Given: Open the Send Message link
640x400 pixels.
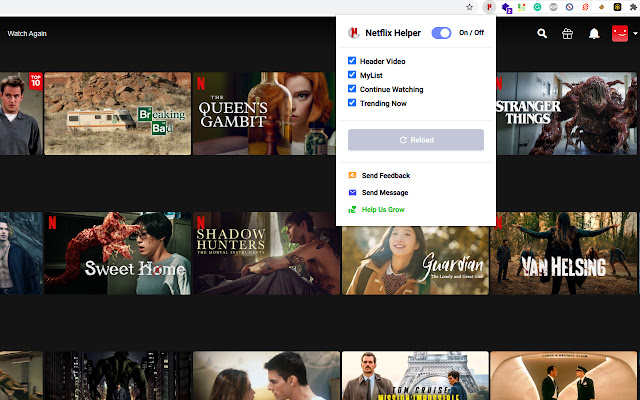Looking at the screenshot, I should tap(385, 193).
